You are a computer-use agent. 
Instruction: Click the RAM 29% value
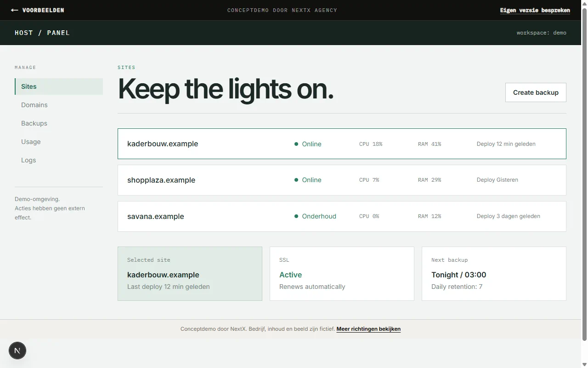[430, 180]
